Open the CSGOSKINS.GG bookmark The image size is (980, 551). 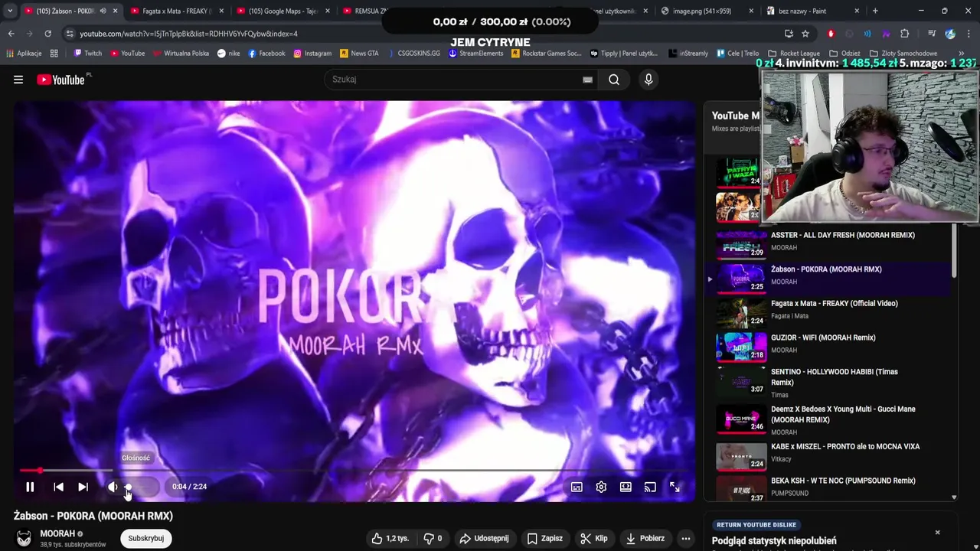[413, 54]
